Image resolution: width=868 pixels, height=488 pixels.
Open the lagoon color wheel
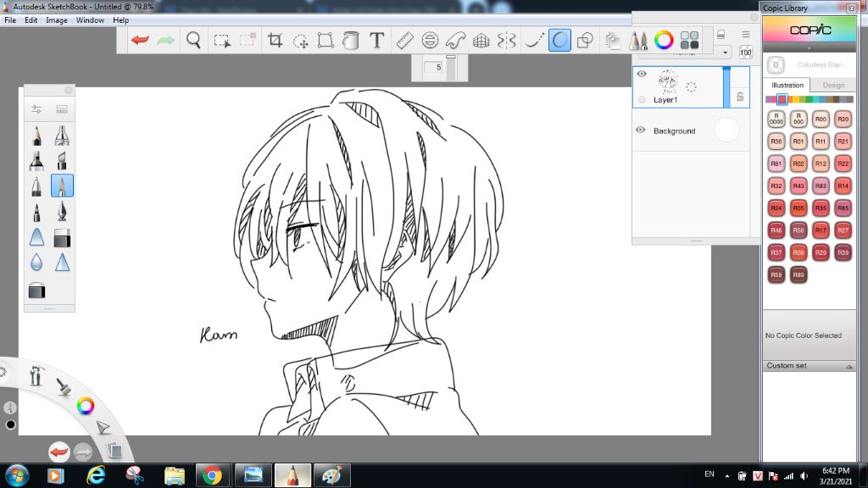click(x=86, y=406)
